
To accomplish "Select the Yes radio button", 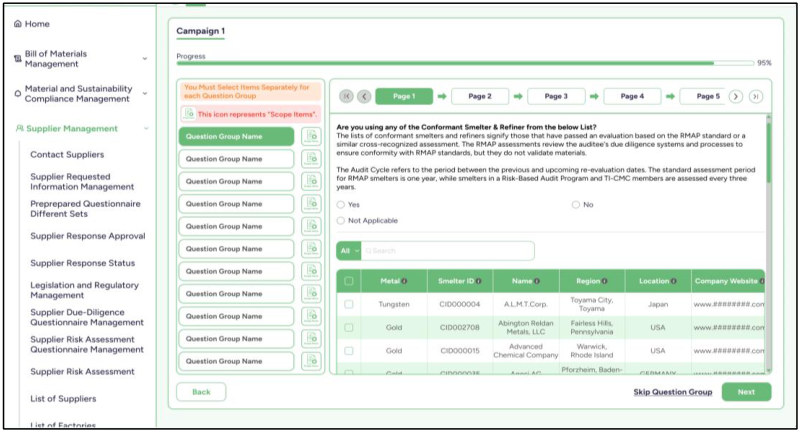I will pos(341,205).
